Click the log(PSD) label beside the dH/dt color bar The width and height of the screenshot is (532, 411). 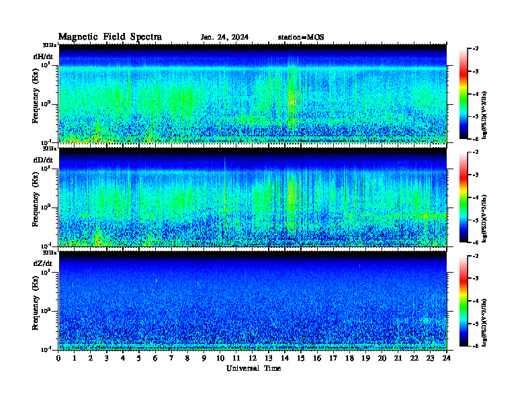[484, 115]
